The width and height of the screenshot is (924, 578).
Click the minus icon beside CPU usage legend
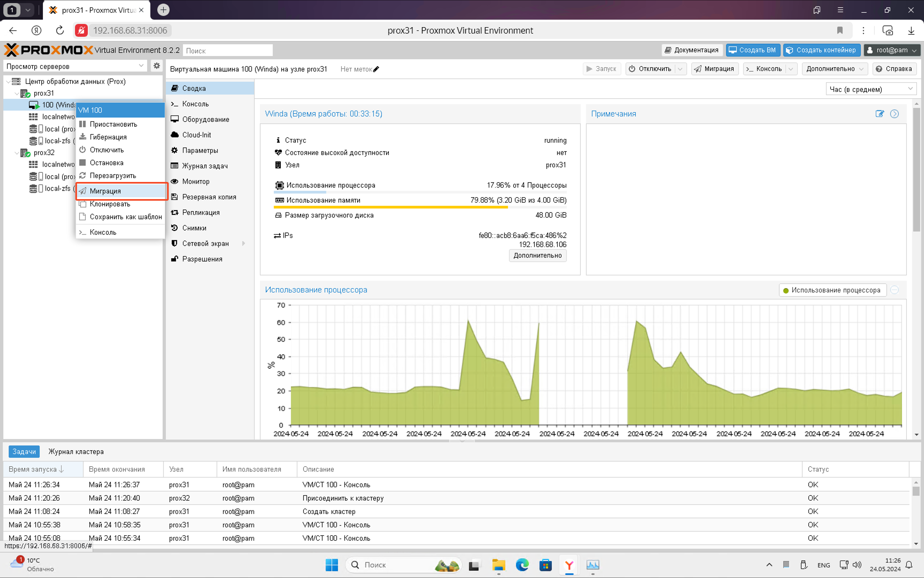point(894,290)
